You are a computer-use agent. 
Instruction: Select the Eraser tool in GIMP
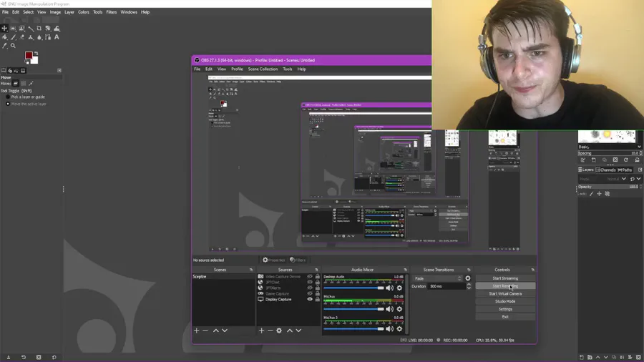pyautogui.click(x=21, y=37)
